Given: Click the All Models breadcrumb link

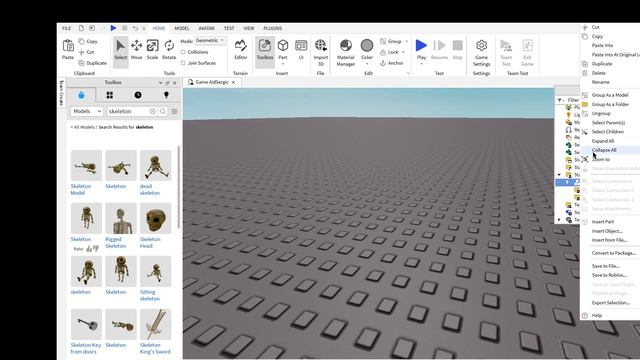Looking at the screenshot, I should (83, 127).
